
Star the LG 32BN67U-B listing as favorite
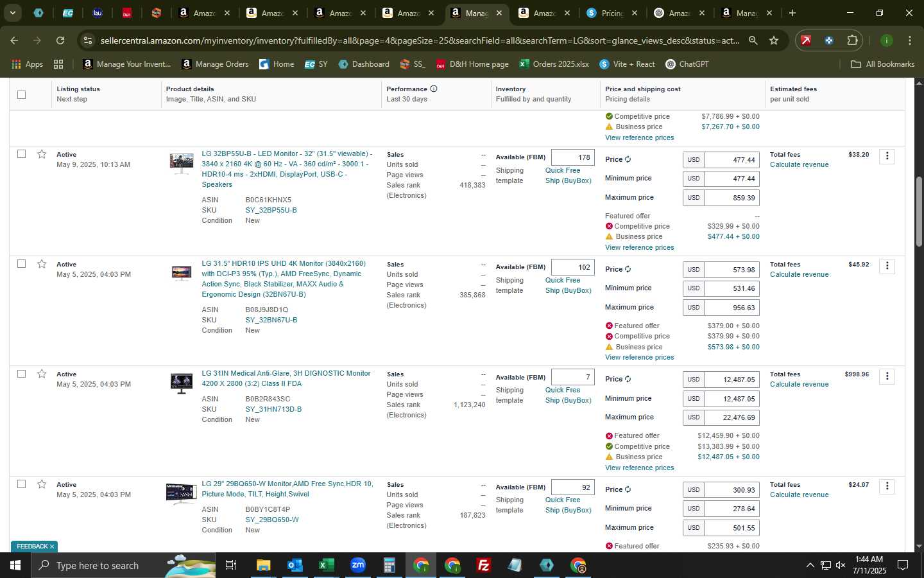click(x=42, y=264)
